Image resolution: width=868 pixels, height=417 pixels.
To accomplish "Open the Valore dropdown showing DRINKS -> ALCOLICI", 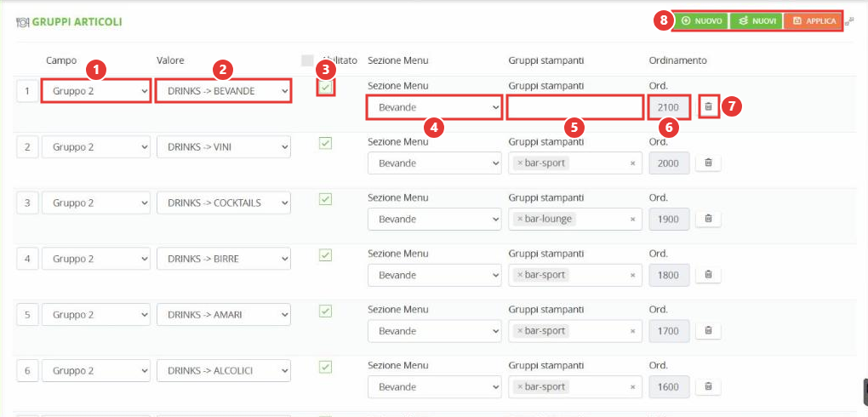I will tap(224, 371).
